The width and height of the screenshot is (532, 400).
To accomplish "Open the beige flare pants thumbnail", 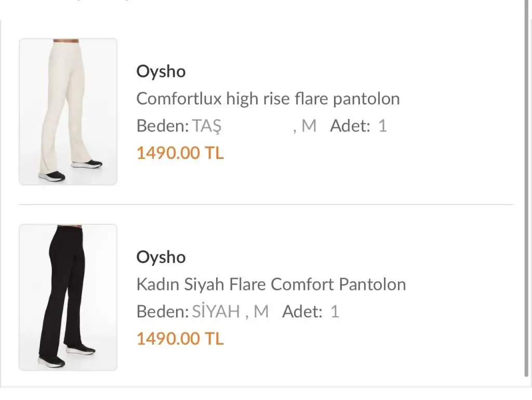I will tap(68, 112).
